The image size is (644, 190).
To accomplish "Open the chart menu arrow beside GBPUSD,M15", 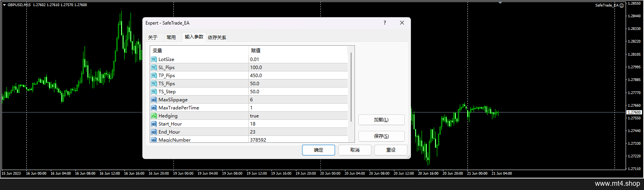I will pos(4,5).
